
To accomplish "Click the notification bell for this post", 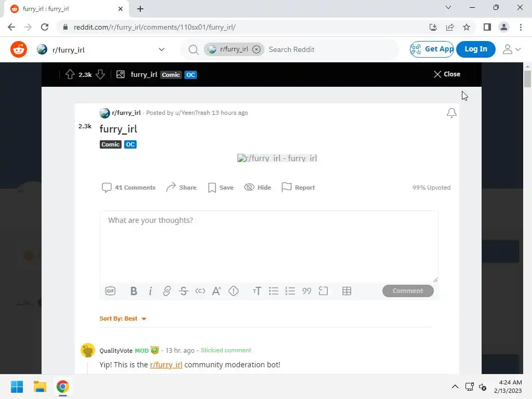I will (451, 113).
